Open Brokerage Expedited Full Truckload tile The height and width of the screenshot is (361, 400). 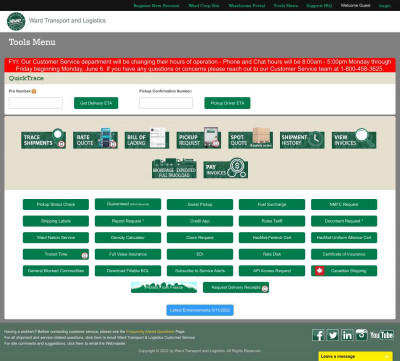pyautogui.click(x=174, y=169)
